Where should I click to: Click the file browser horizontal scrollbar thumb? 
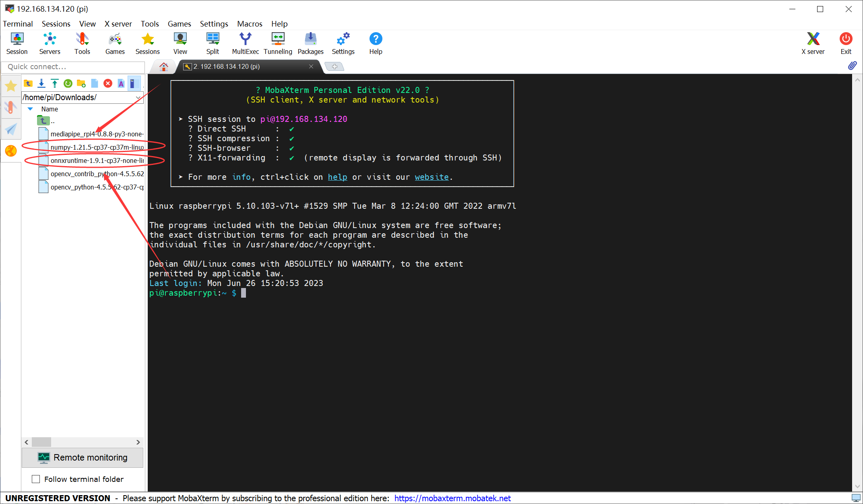(x=41, y=442)
